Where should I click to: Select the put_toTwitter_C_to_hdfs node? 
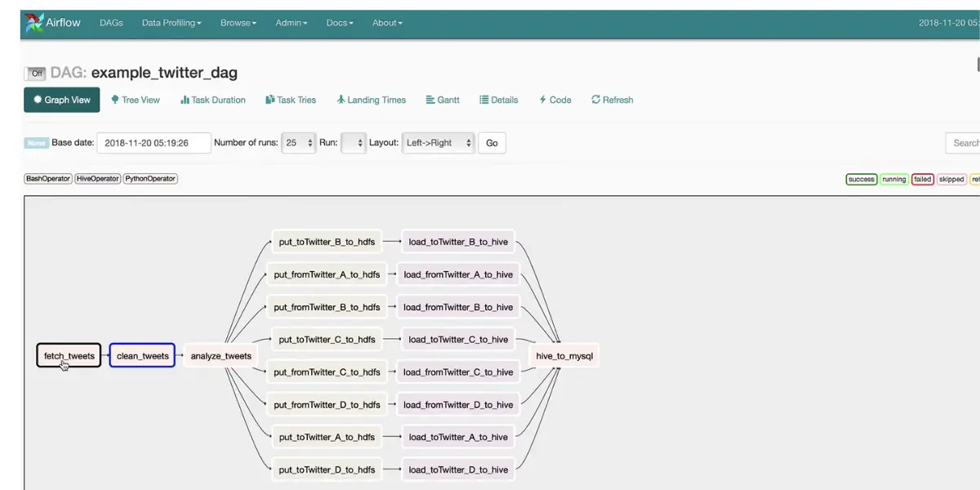tap(327, 339)
